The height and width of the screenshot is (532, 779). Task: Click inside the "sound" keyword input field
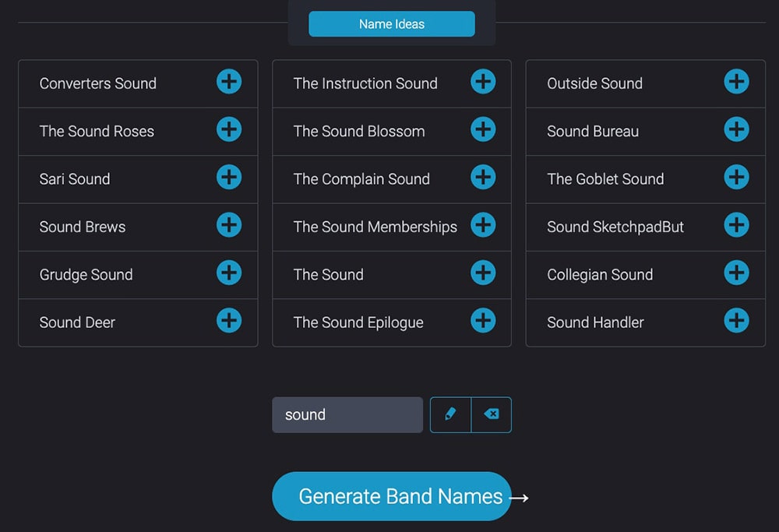point(347,414)
